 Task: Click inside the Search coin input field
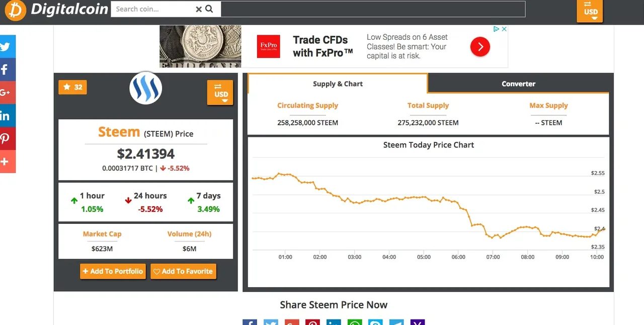153,9
